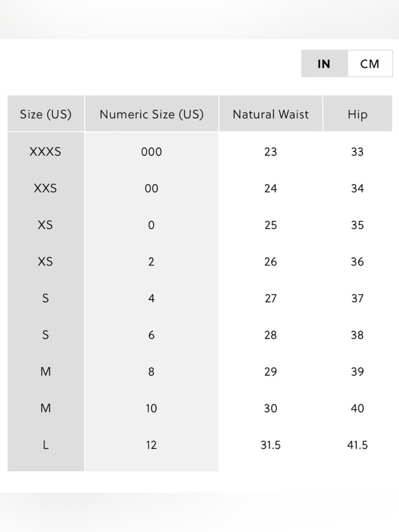The image size is (399, 532).
Task: Click the Natural Waist column header
Action: [271, 114]
